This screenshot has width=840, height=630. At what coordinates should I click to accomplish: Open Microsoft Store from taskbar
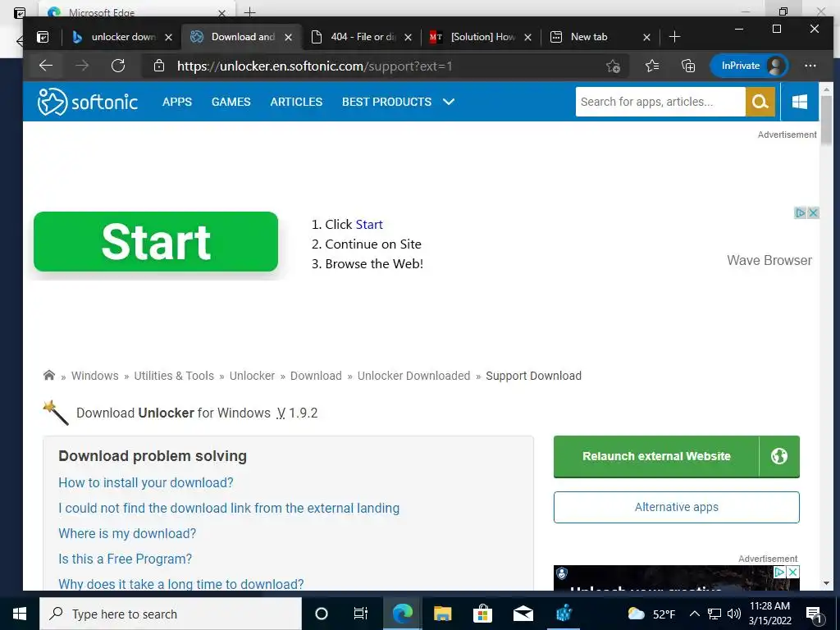(482, 614)
